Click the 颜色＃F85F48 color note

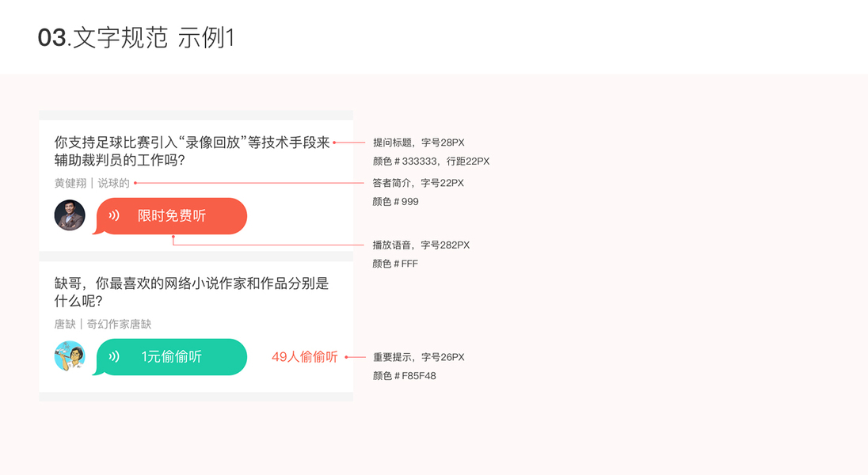click(405, 376)
